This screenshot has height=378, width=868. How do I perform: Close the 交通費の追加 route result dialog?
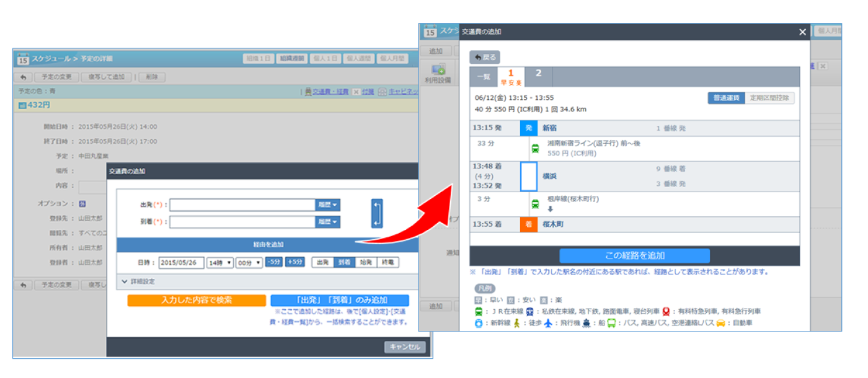point(802,32)
